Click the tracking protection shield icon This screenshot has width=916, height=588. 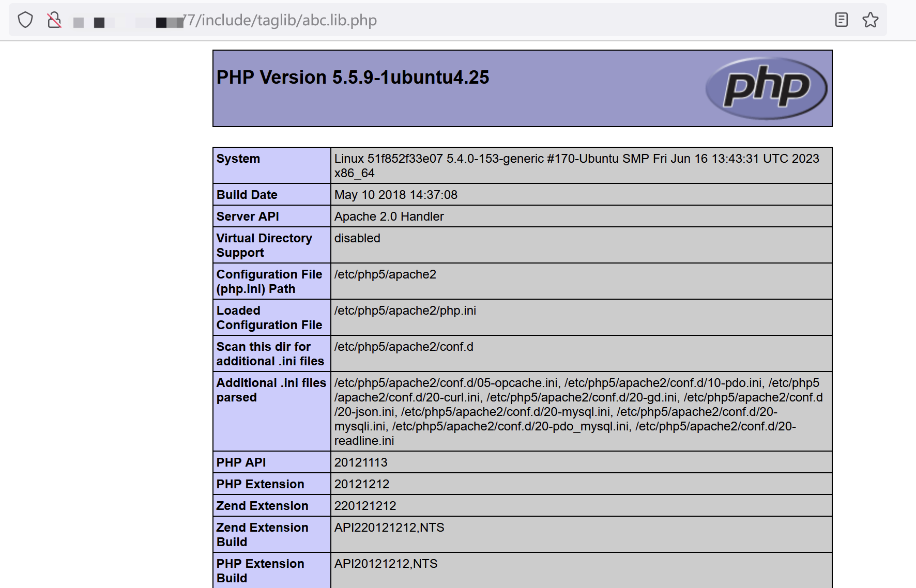25,20
